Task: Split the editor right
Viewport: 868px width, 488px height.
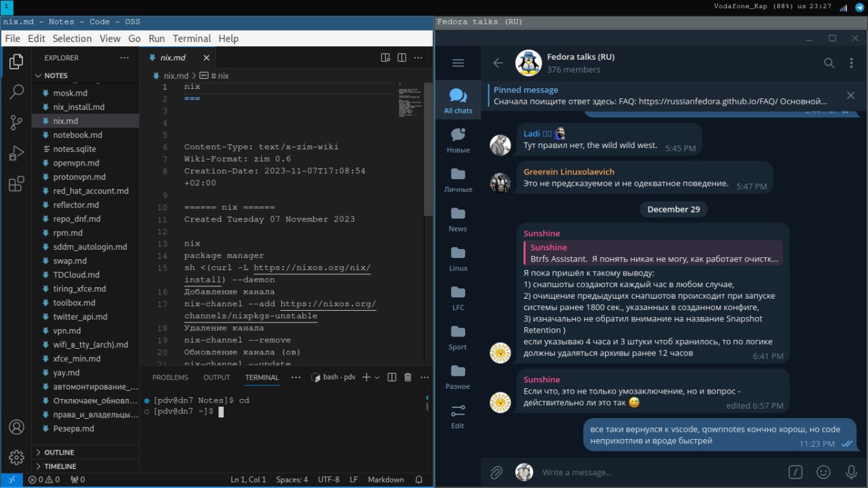Action: [402, 58]
